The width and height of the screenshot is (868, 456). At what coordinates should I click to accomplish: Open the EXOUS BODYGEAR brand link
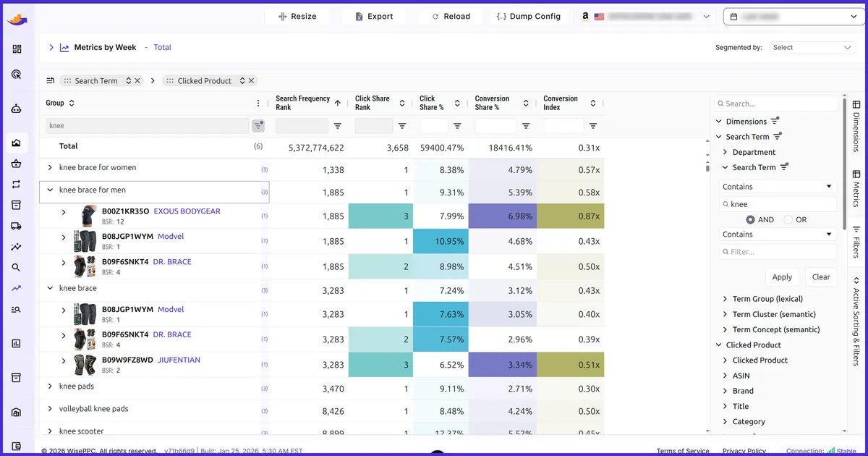(187, 212)
